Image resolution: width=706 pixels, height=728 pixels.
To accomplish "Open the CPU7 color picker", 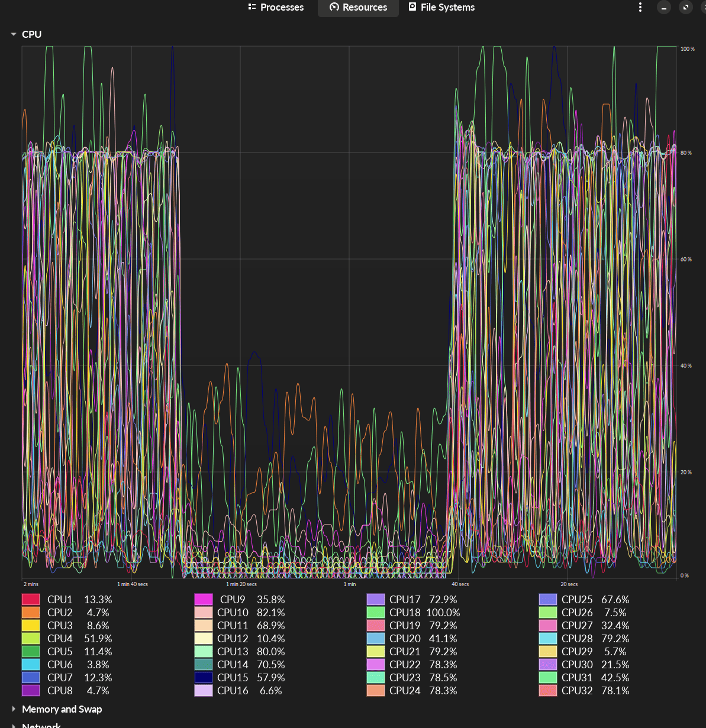I will coord(31,678).
